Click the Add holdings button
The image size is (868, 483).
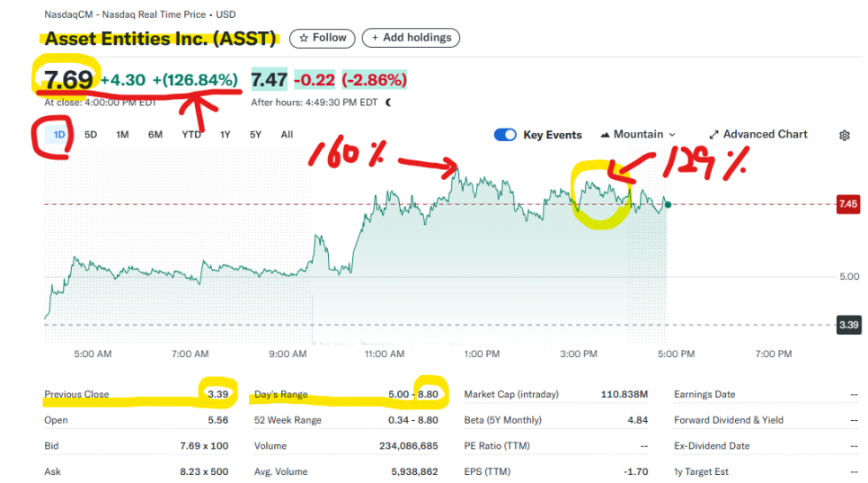411,38
